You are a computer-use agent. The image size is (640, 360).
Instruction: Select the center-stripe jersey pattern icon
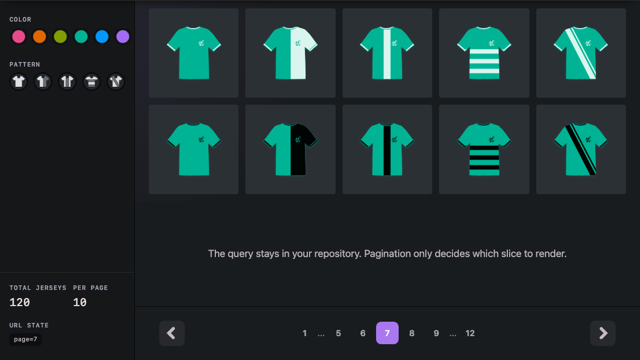[x=67, y=82]
